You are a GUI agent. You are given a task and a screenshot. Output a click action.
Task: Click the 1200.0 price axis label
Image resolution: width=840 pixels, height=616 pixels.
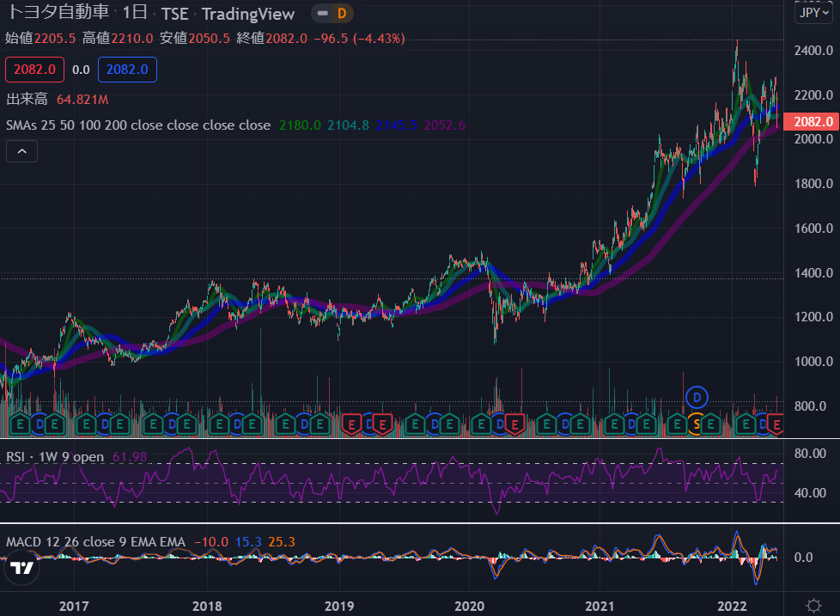point(813,317)
